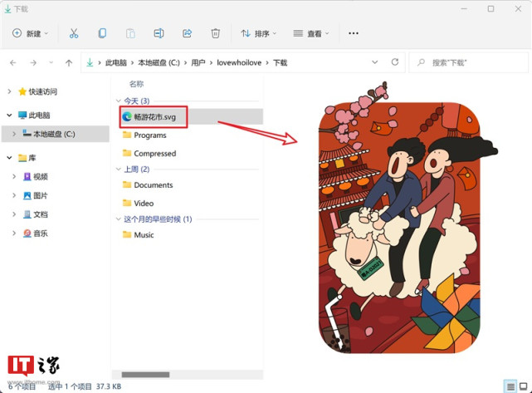Image resolution: width=532 pixels, height=393 pixels.
Task: Switch to large thumbnails view icon
Action: pyautogui.click(x=524, y=386)
